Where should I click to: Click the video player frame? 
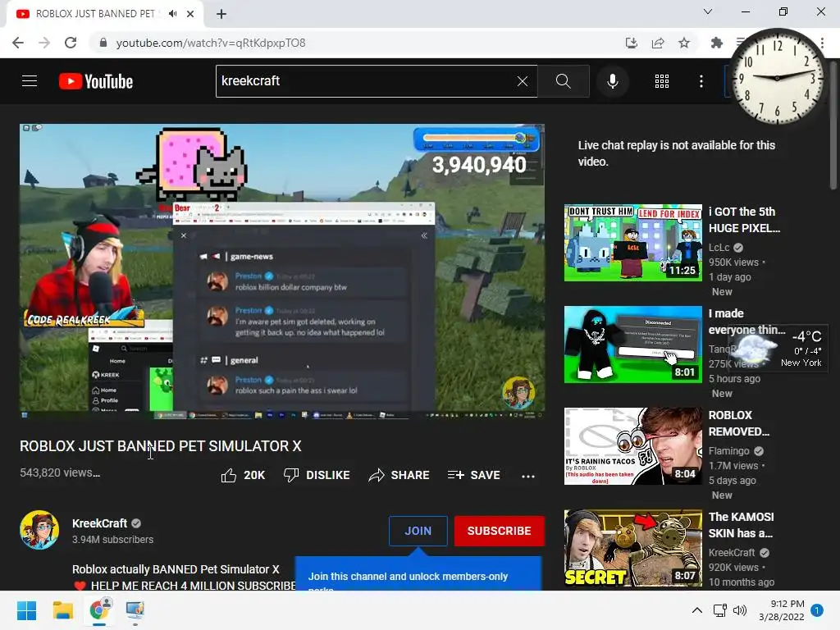[282, 271]
